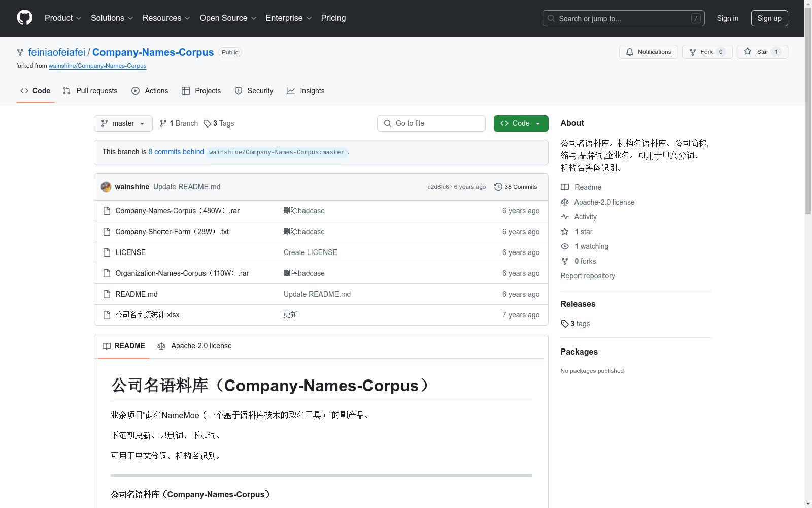Open the Pull requests tab
Viewport: 812px width, 508px height.
[x=90, y=91]
